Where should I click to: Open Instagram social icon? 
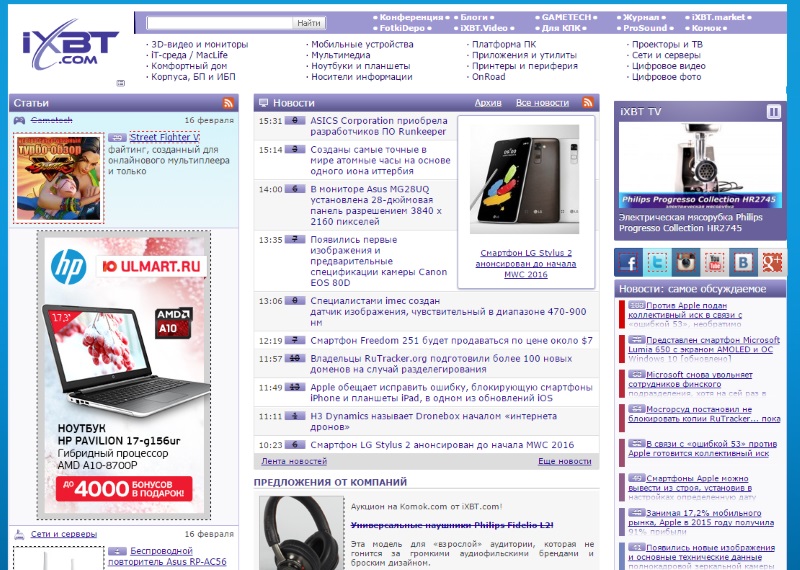(x=686, y=263)
